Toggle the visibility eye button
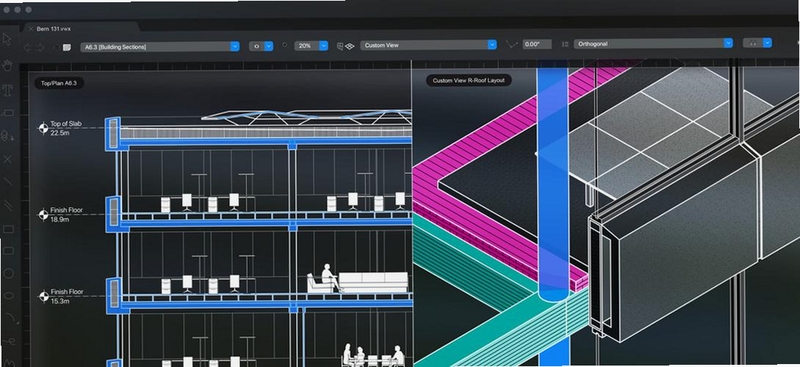 tap(256, 46)
